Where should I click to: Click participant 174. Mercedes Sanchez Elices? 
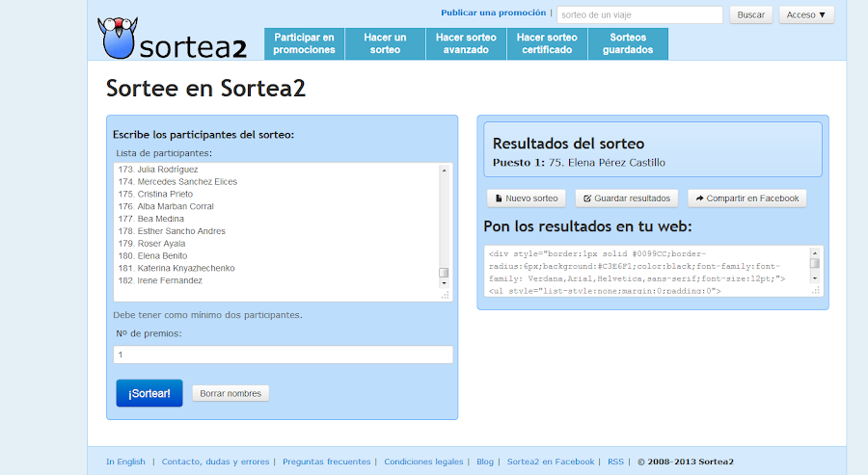coord(177,181)
